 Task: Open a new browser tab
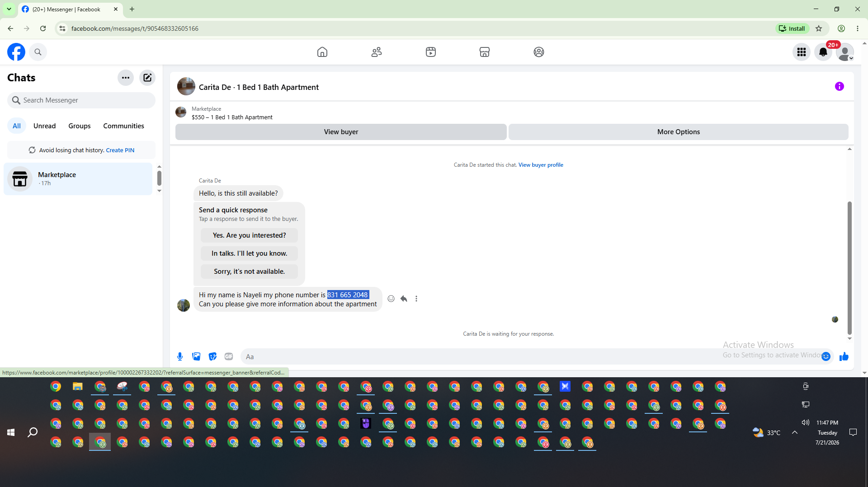[x=132, y=9]
